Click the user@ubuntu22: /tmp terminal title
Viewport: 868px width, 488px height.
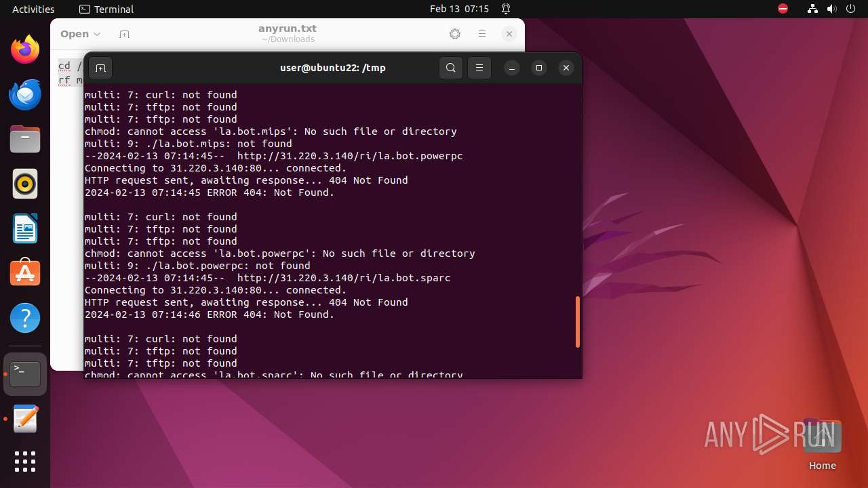pos(333,68)
